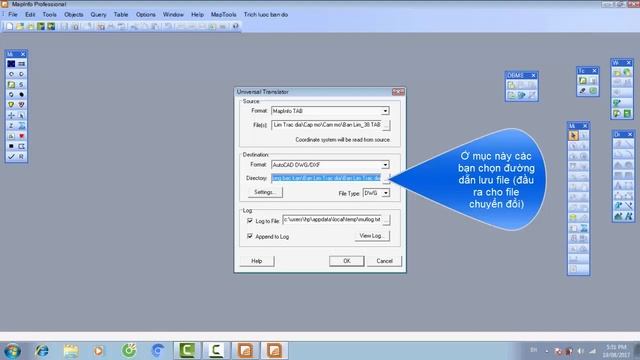Viewport: 640px width, 360px height.
Task: Open the MapTools menu
Action: pos(223,14)
